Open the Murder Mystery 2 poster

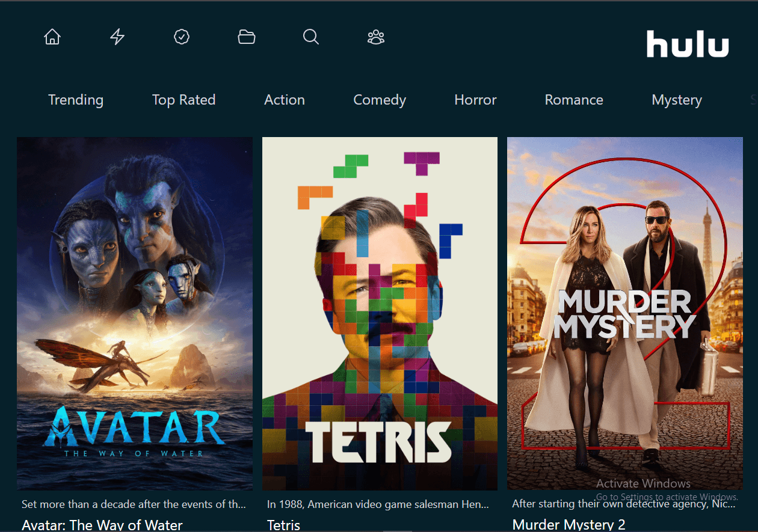coord(625,313)
